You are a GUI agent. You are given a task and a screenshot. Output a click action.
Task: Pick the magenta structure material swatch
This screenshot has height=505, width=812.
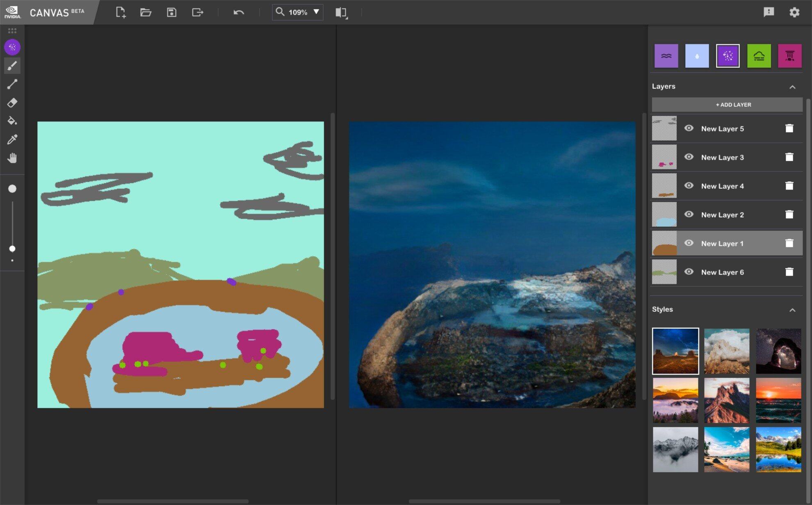[x=790, y=56]
